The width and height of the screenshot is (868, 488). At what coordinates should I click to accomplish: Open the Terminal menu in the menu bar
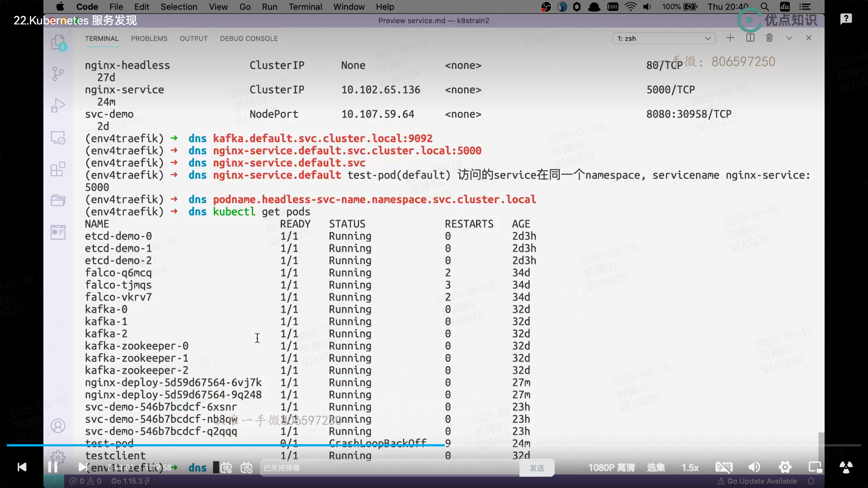[305, 7]
